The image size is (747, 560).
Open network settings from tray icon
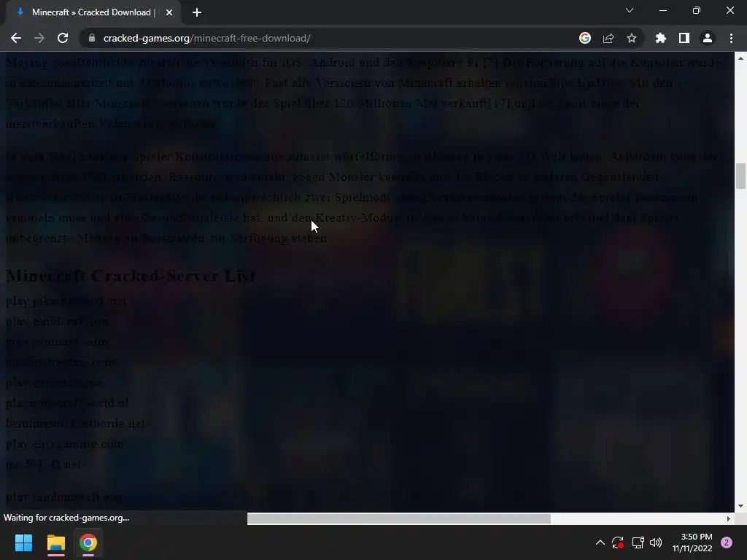[638, 542]
